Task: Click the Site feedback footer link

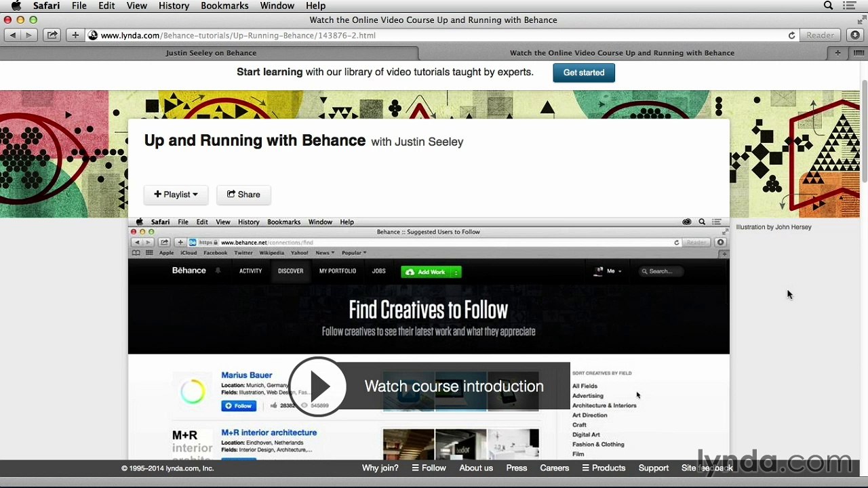Action: (x=707, y=468)
